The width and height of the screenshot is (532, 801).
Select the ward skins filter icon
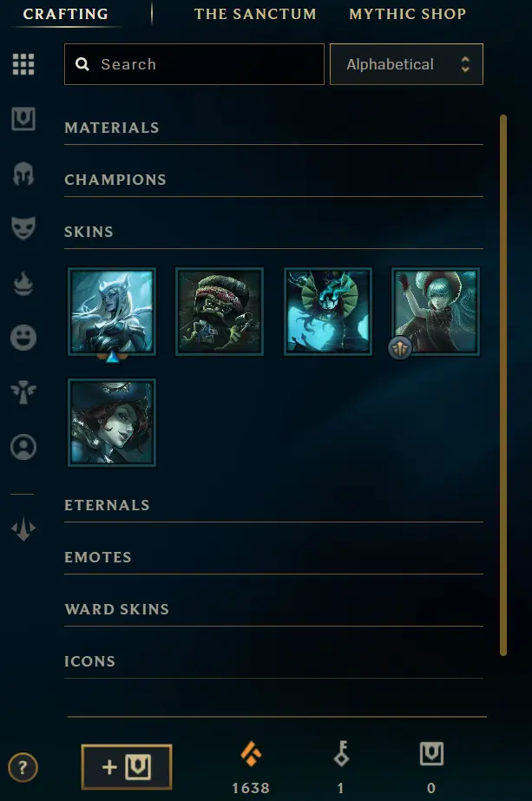pyautogui.click(x=23, y=392)
